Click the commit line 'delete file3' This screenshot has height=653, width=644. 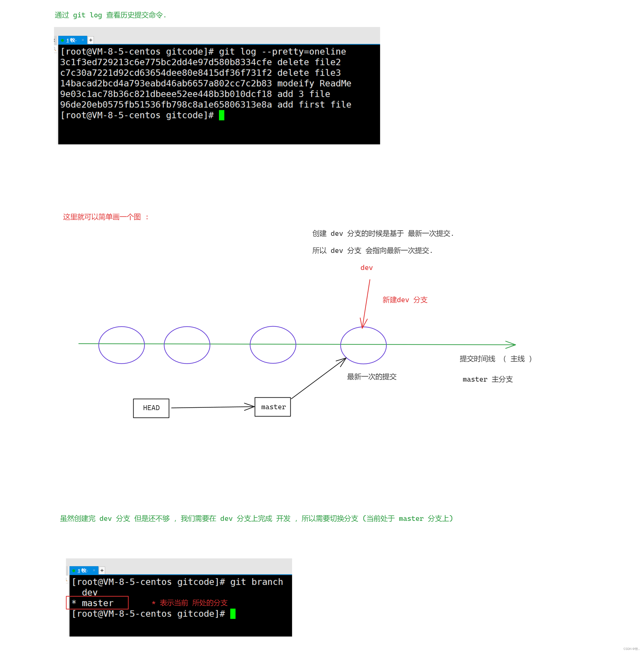(200, 73)
